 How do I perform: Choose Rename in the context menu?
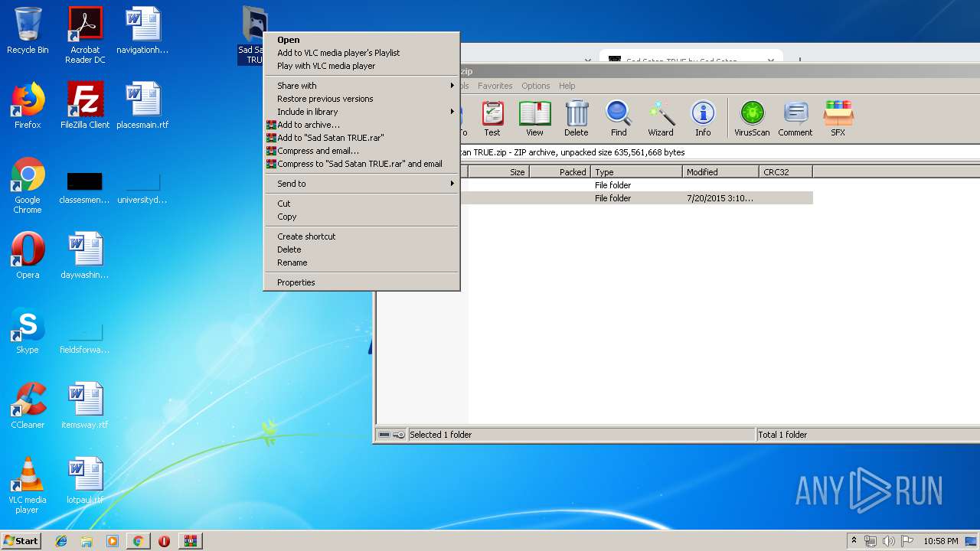click(x=361, y=262)
